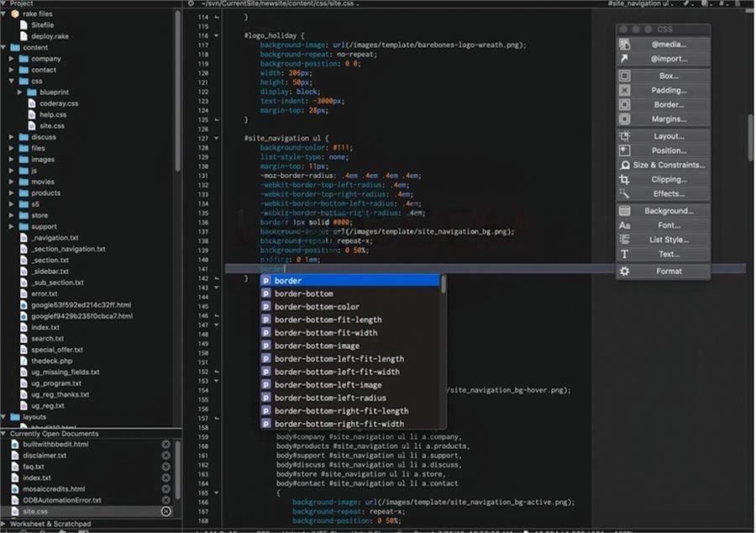The height and width of the screenshot is (533, 756).
Task: Open Margins options in CSS palette
Action: click(663, 119)
